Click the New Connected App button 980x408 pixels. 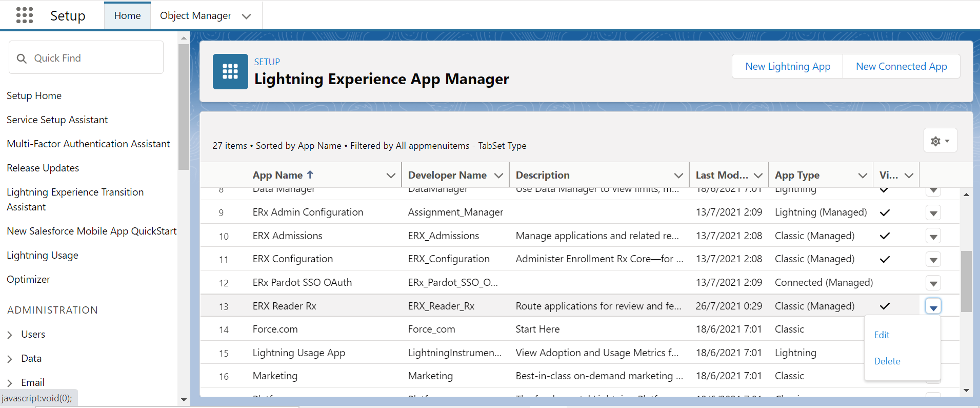pos(901,66)
